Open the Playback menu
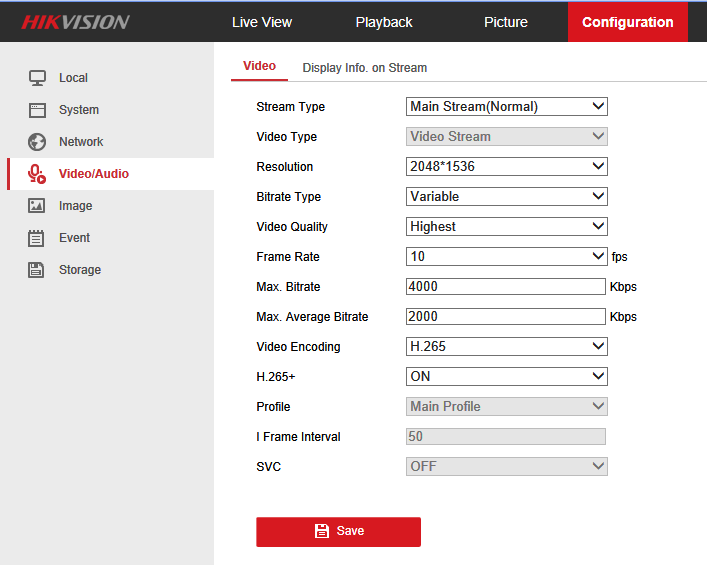Screen dimensions: 707x565 coord(384,22)
